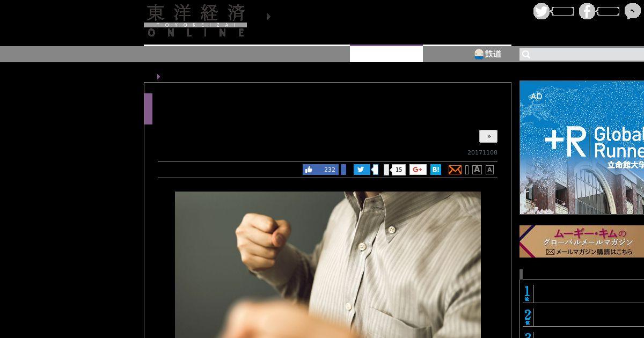This screenshot has height=338, width=644.
Task: Bookmark with Hatena B! button
Action: click(436, 170)
